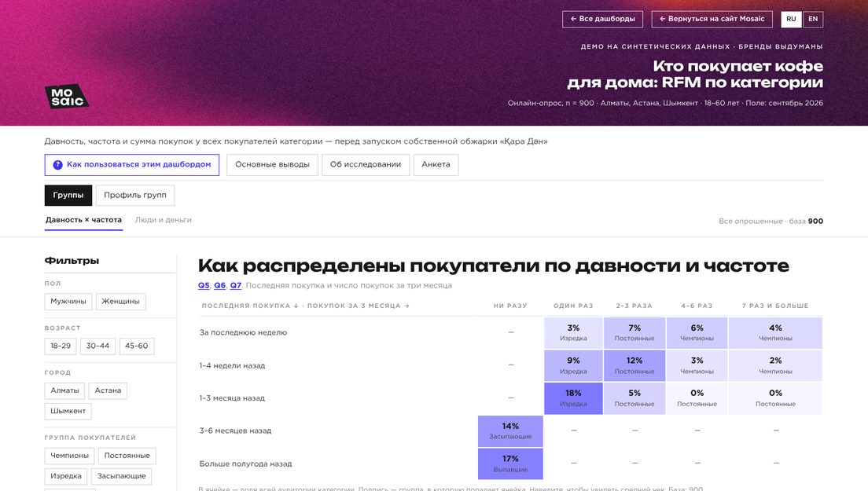Click the 7% Постоянные cell
This screenshot has height=491, width=868.
point(634,333)
